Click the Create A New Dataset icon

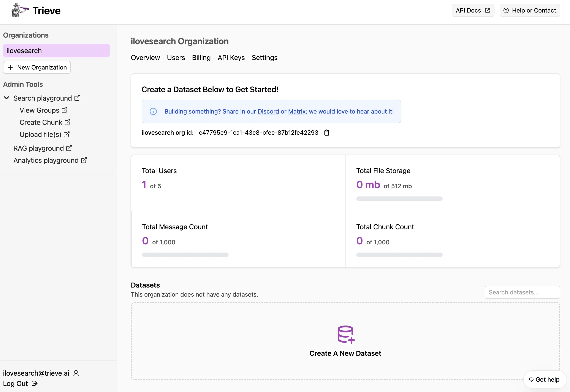345,334
